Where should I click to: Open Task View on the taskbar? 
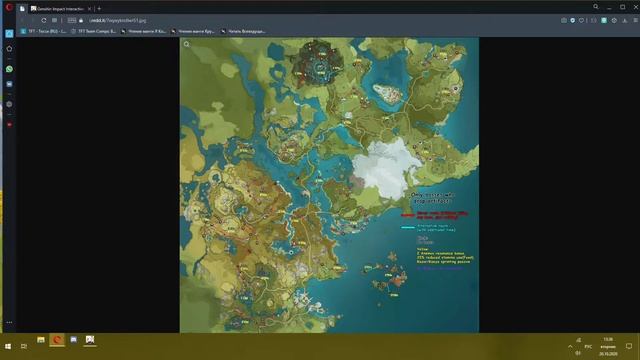pyautogui.click(x=24, y=347)
